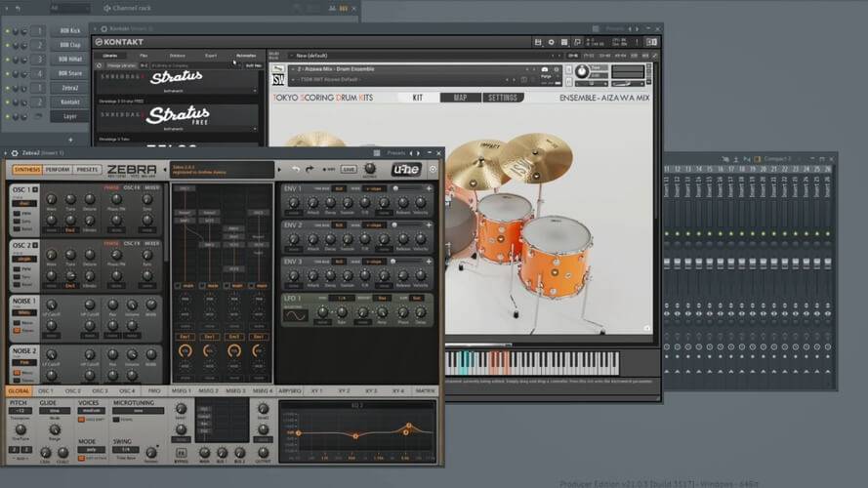This screenshot has height=488, width=868.
Task: Switch to Zebra PERFORM tab
Action: tap(57, 169)
